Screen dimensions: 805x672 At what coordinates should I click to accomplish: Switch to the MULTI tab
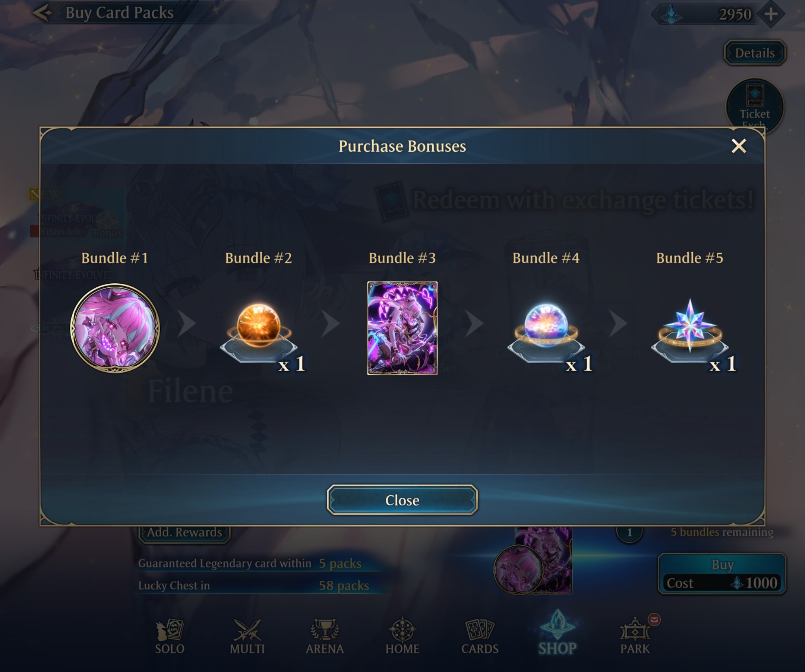[x=247, y=636]
